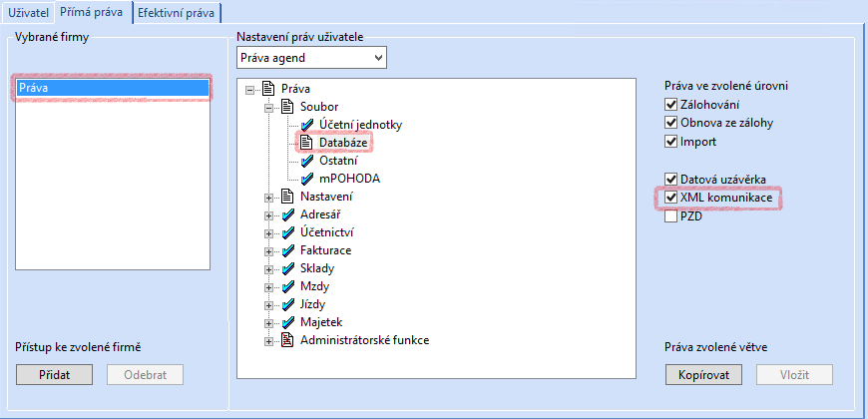The height and width of the screenshot is (419, 868).
Task: Switch to the Efektivní práva tab
Action: pyautogui.click(x=177, y=13)
